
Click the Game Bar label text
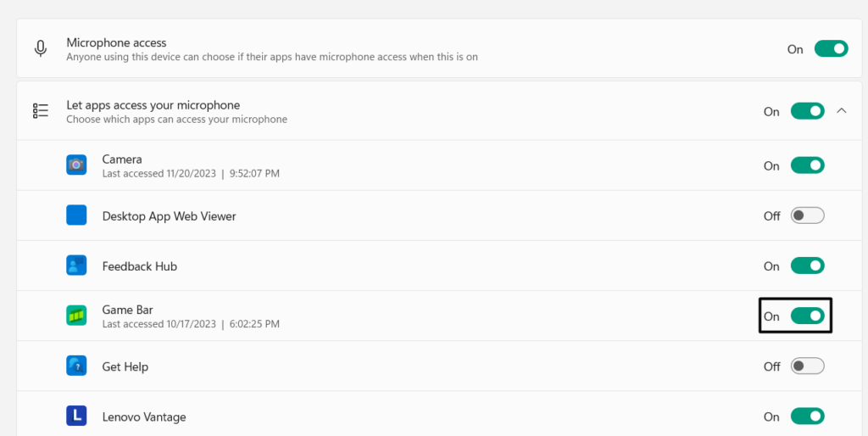[127, 310]
